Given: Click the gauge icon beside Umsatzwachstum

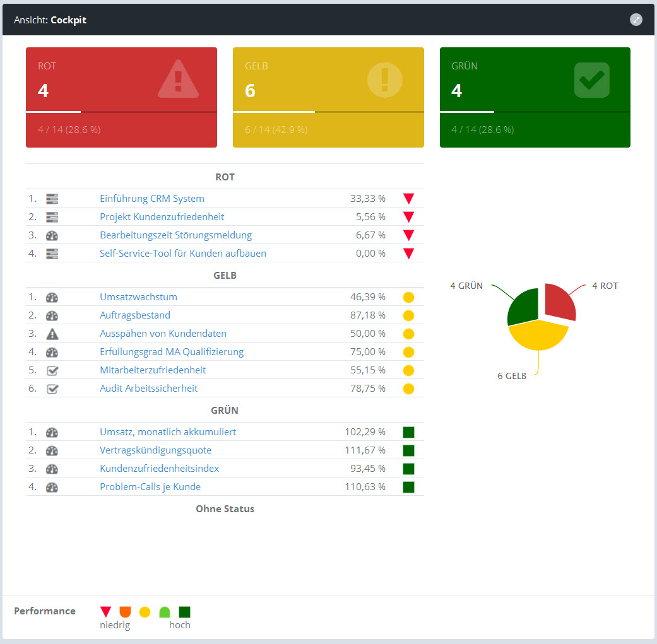Looking at the screenshot, I should [x=52, y=297].
